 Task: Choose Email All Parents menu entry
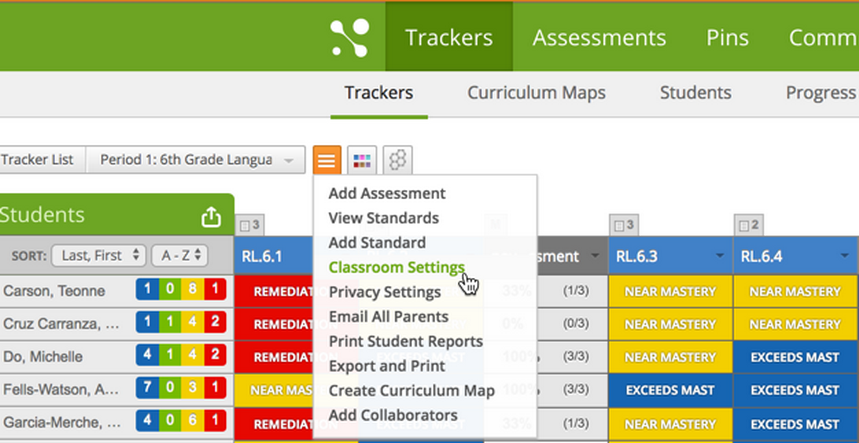pyautogui.click(x=388, y=317)
